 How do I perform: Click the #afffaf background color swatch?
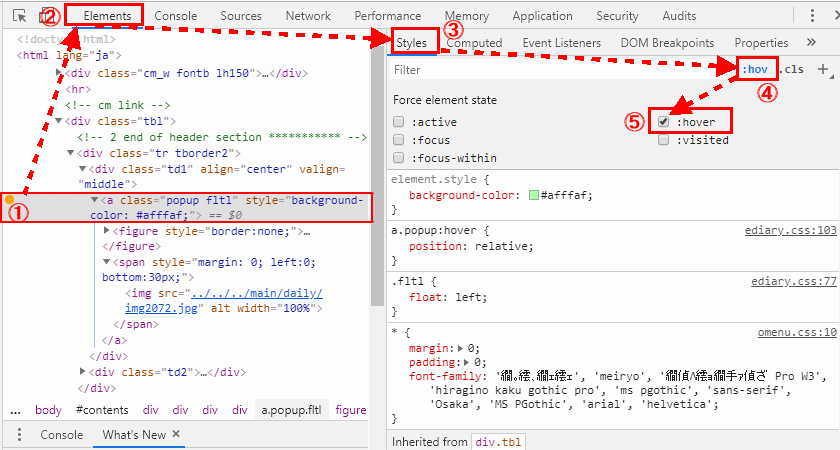[534, 195]
